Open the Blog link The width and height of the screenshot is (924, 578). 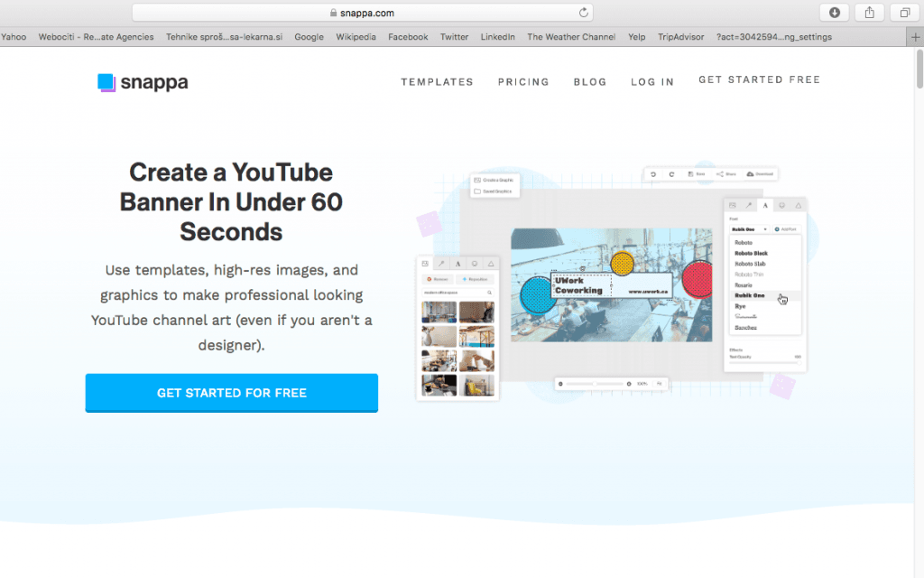click(x=590, y=82)
